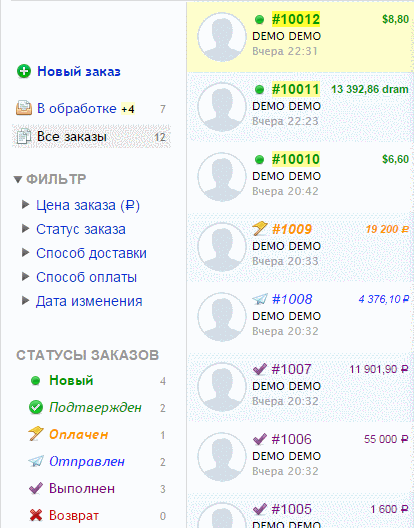Image resolution: width=414 pixels, height=528 pixels.
Task: Open order #10011
Action: [296, 89]
